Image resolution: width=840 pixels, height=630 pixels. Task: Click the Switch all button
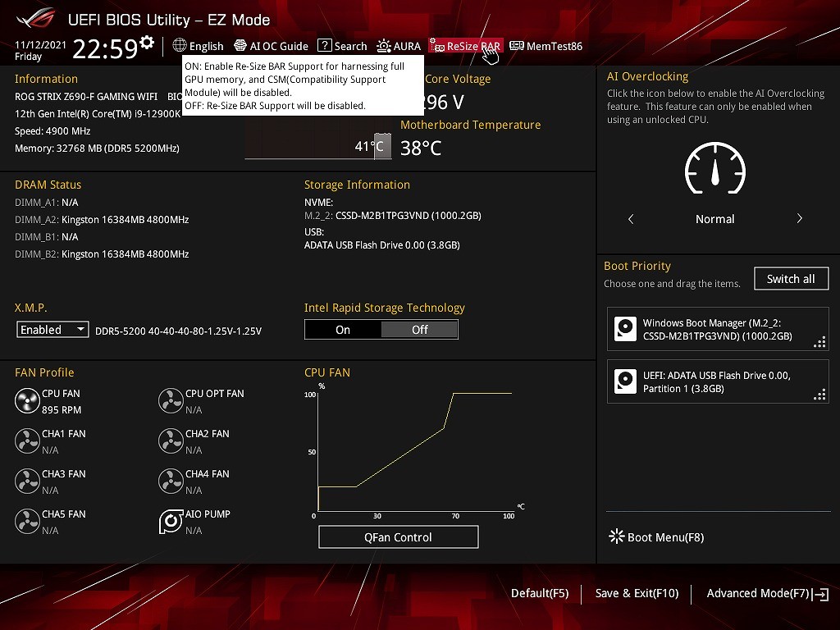[x=791, y=279]
